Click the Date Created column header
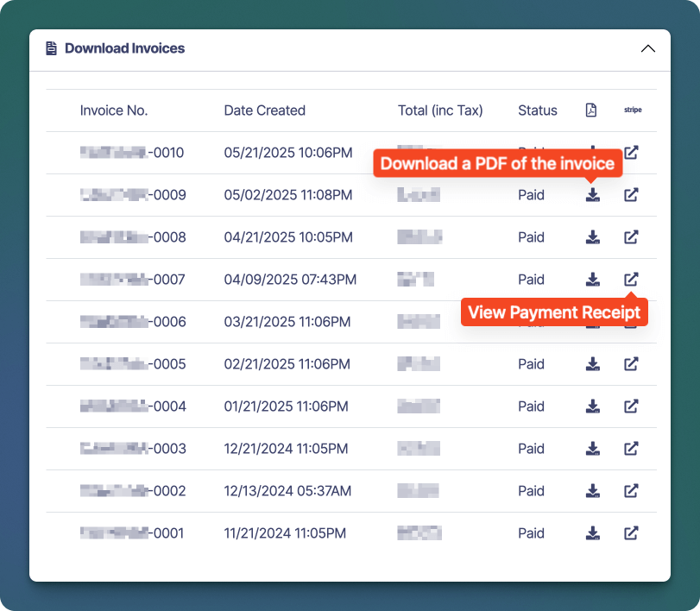This screenshot has height=611, width=700. pos(265,110)
